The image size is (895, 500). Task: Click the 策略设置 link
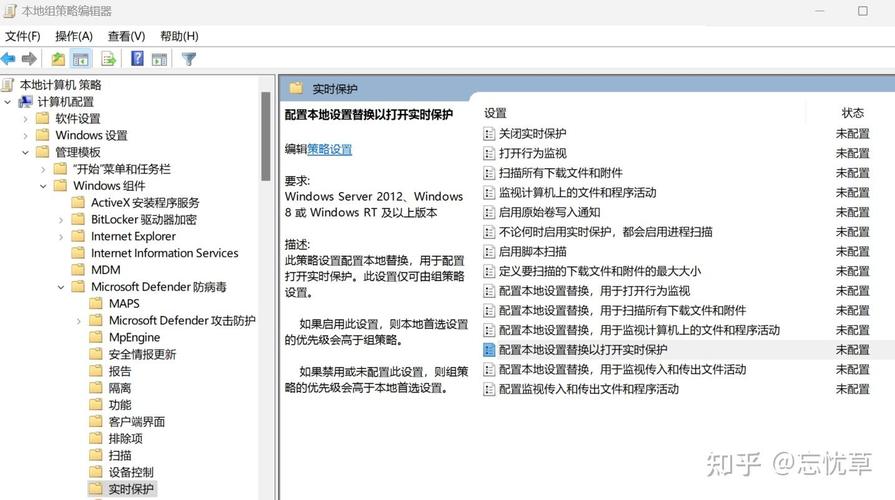(330, 149)
